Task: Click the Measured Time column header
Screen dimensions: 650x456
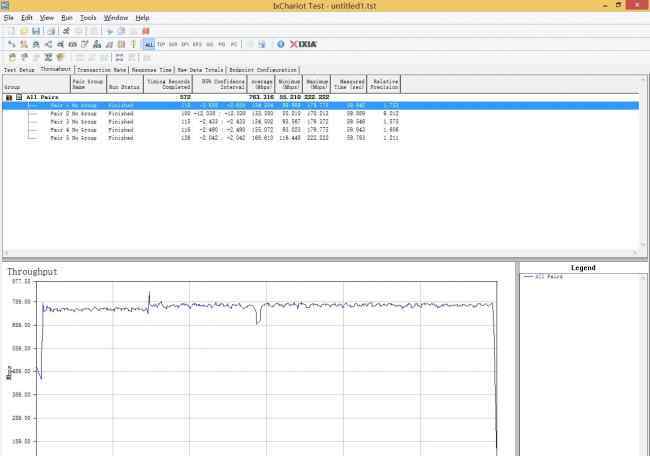Action: (x=349, y=85)
